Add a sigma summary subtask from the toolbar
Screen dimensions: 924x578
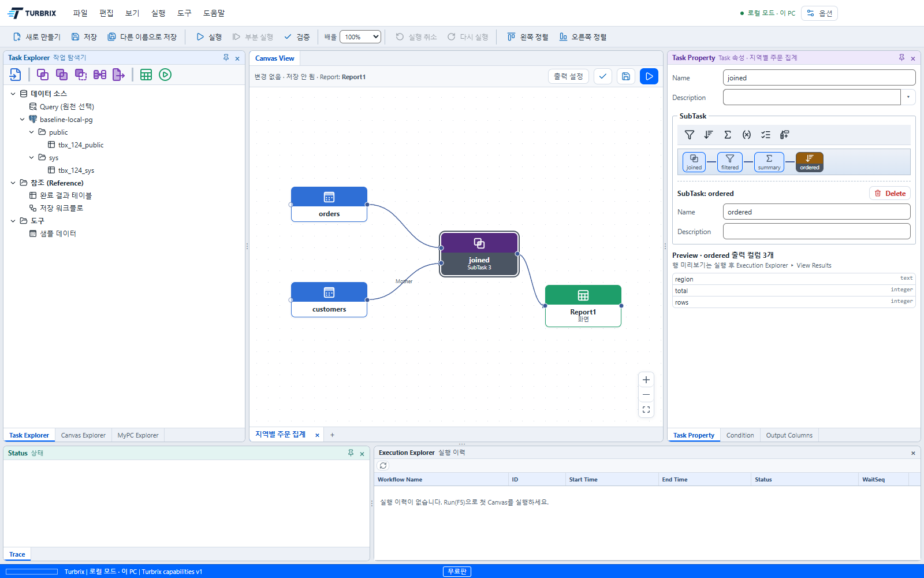point(728,135)
